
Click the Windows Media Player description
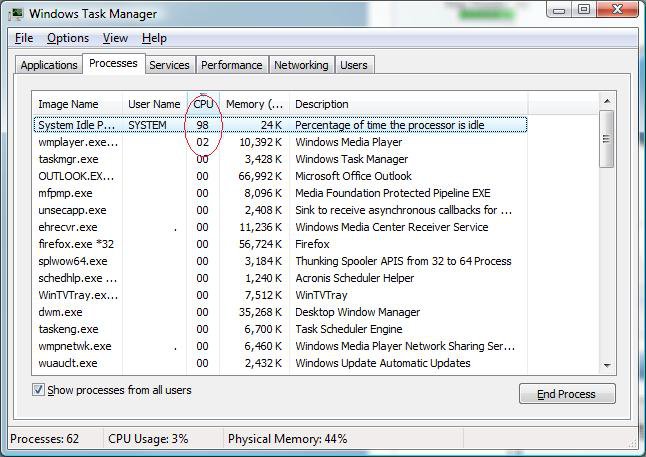tap(349, 142)
